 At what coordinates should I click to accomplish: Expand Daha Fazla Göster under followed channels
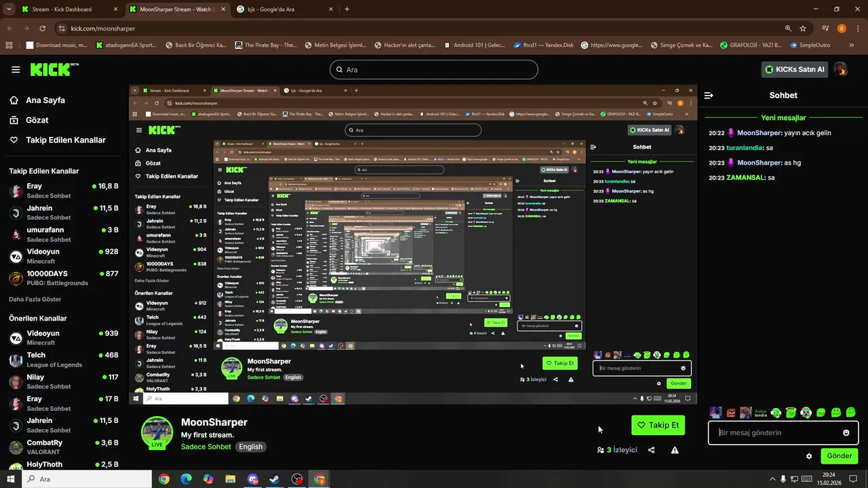[x=35, y=299]
